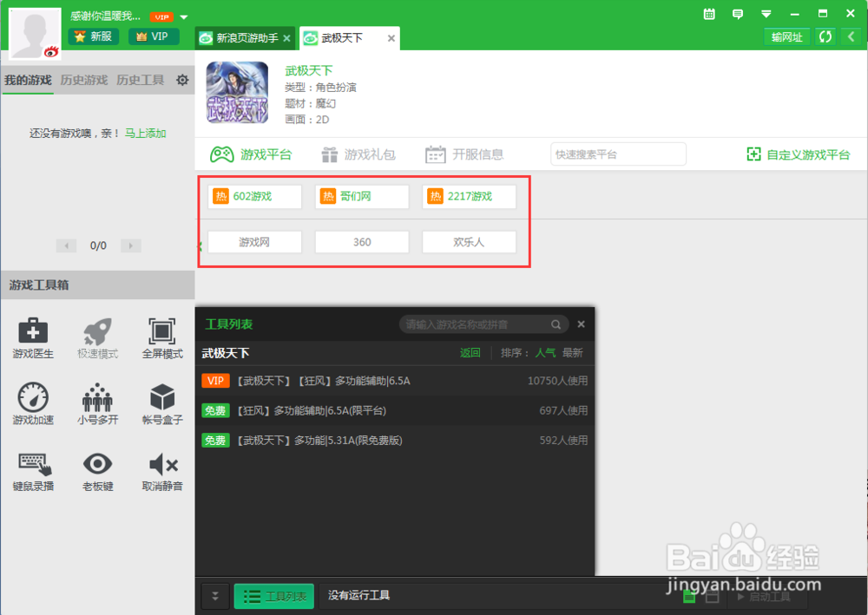Open 帐号盒子 account box
Image resolution: width=868 pixels, height=615 pixels.
click(x=162, y=403)
